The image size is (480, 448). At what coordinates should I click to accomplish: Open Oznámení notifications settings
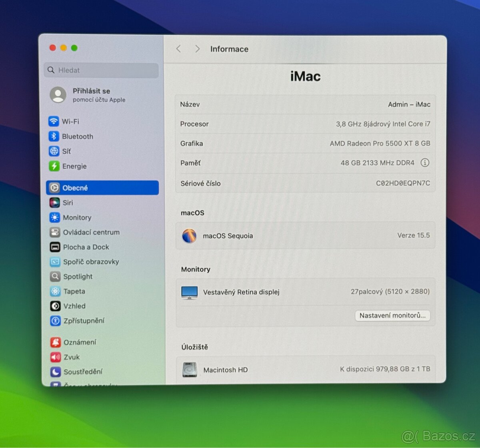point(80,342)
